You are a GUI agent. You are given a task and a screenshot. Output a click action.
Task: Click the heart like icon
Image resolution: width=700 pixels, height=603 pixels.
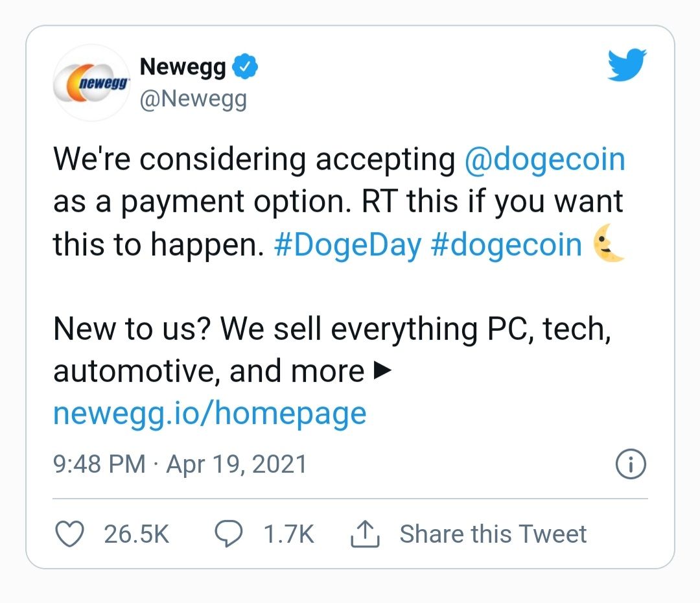coord(69,534)
